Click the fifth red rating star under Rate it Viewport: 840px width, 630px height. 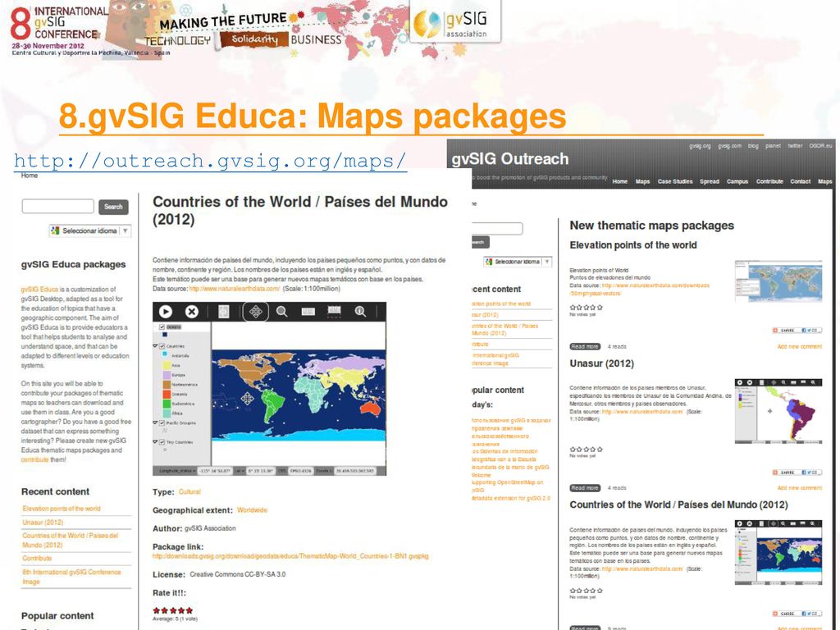[x=189, y=610]
